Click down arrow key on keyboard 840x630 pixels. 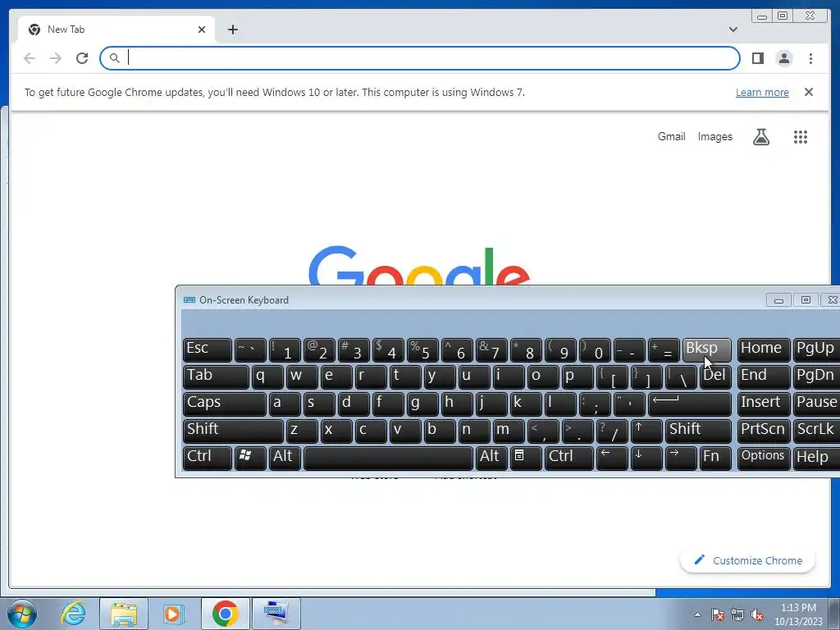pos(646,459)
